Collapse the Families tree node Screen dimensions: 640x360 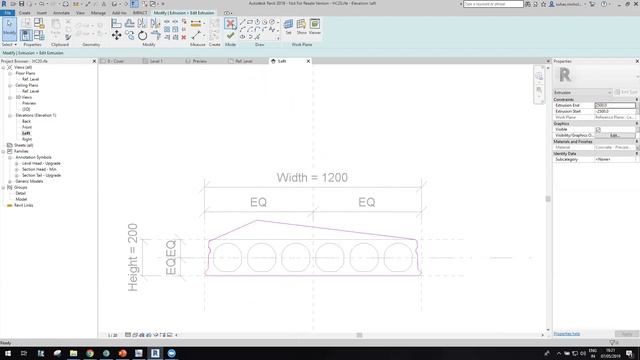(x=3, y=151)
